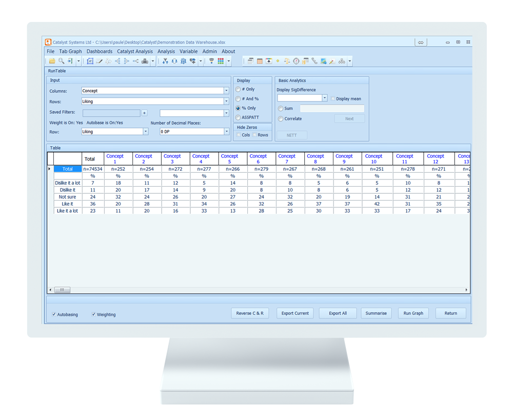This screenshot has height=420, width=513.
Task: Select the Sum radio button
Action: 281,109
